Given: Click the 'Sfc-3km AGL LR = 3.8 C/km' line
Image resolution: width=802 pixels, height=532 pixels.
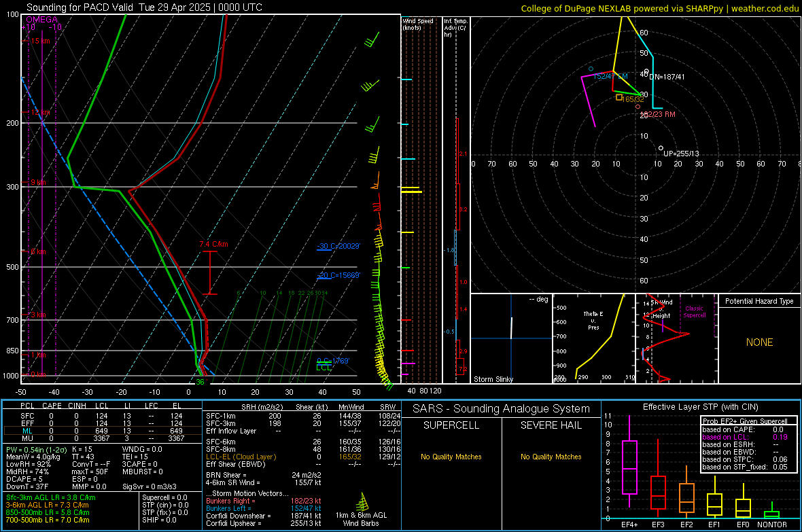Looking at the screenshot, I should (x=51, y=497).
